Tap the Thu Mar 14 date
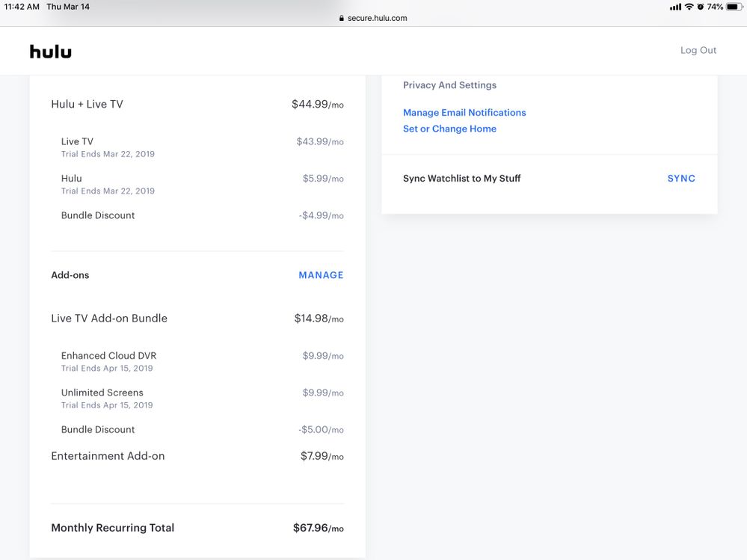This screenshot has height=560, width=747. 68,7
